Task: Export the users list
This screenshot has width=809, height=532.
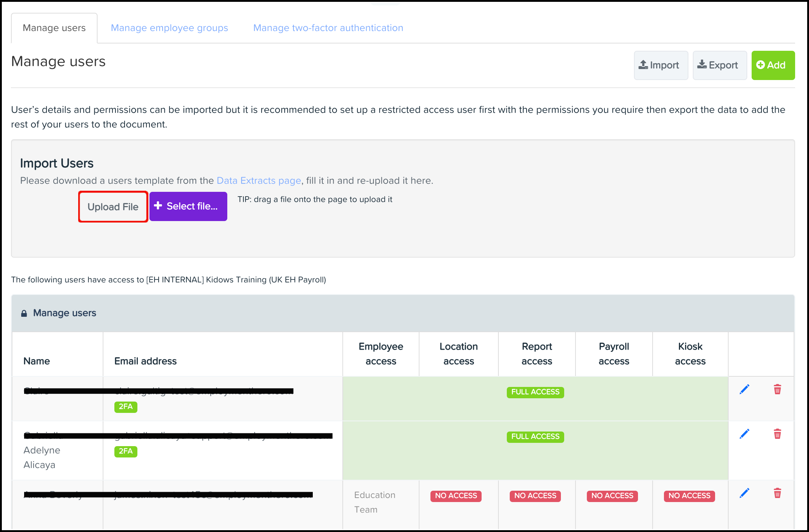Action: pos(719,65)
